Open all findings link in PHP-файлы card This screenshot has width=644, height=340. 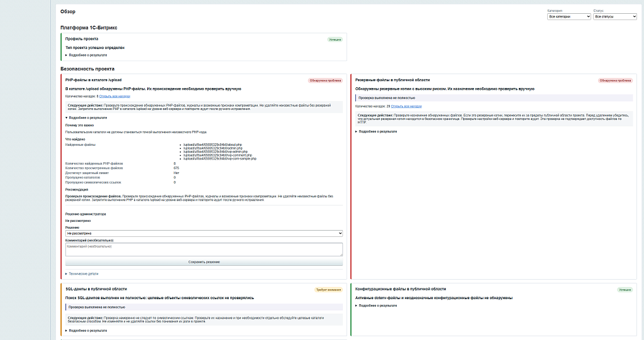click(114, 96)
